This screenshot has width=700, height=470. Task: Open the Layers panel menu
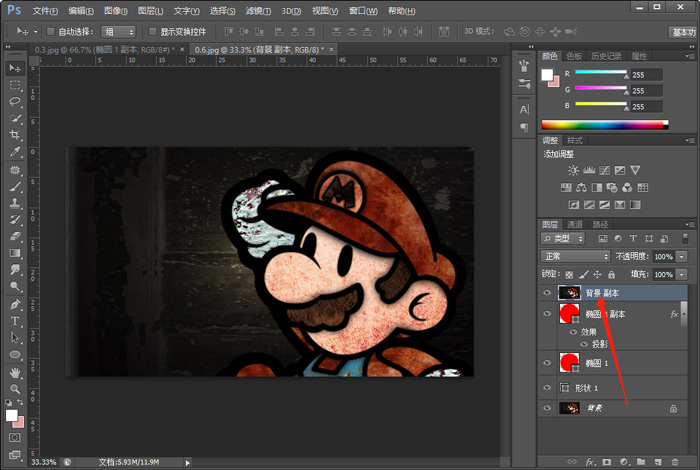[689, 224]
